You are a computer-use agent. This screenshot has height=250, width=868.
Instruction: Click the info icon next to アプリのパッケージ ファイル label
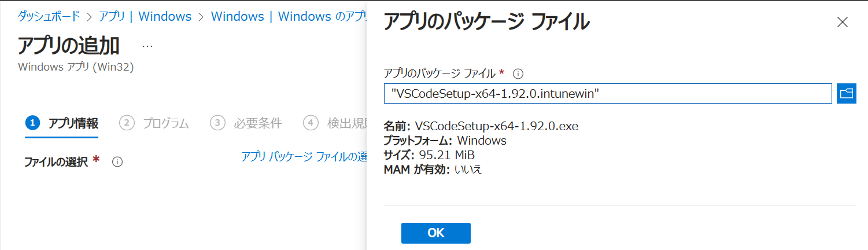pos(518,73)
